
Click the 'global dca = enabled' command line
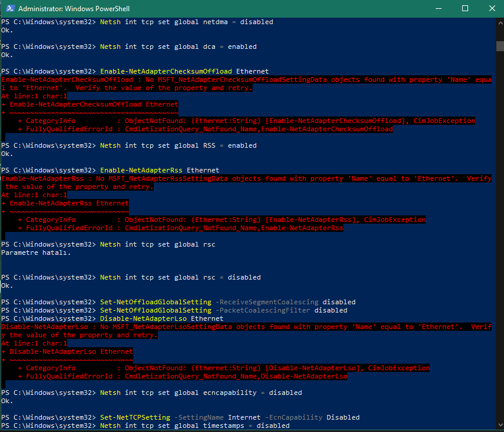point(129,46)
